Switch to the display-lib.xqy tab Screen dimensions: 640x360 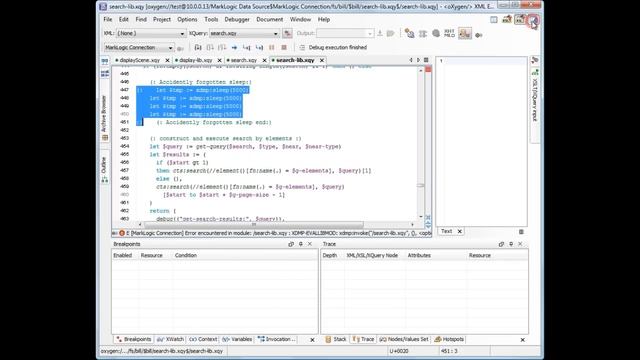[x=196, y=60]
